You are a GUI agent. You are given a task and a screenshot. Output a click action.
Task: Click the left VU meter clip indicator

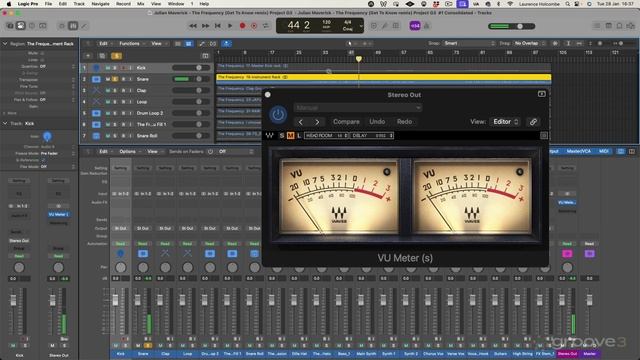click(387, 171)
